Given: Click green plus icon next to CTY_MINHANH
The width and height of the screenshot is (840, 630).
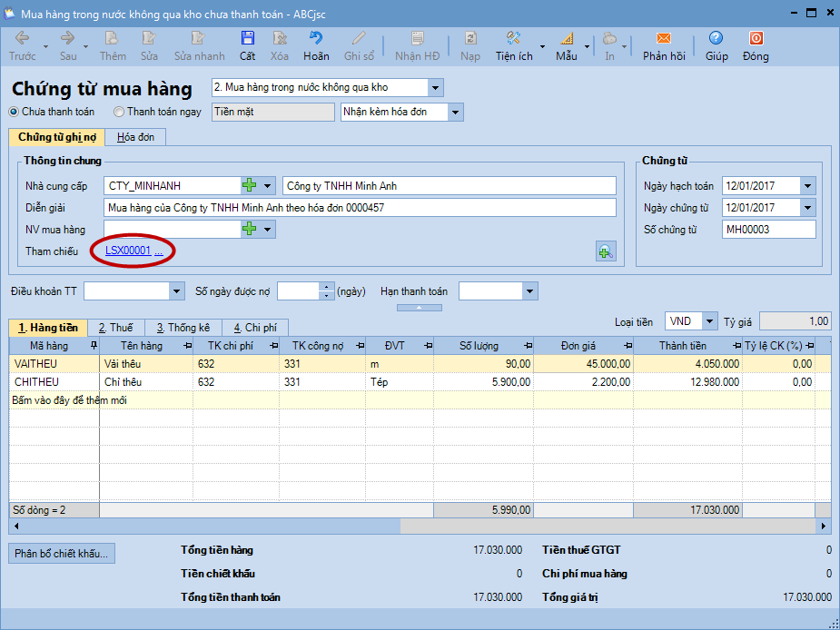Looking at the screenshot, I should tap(249, 186).
